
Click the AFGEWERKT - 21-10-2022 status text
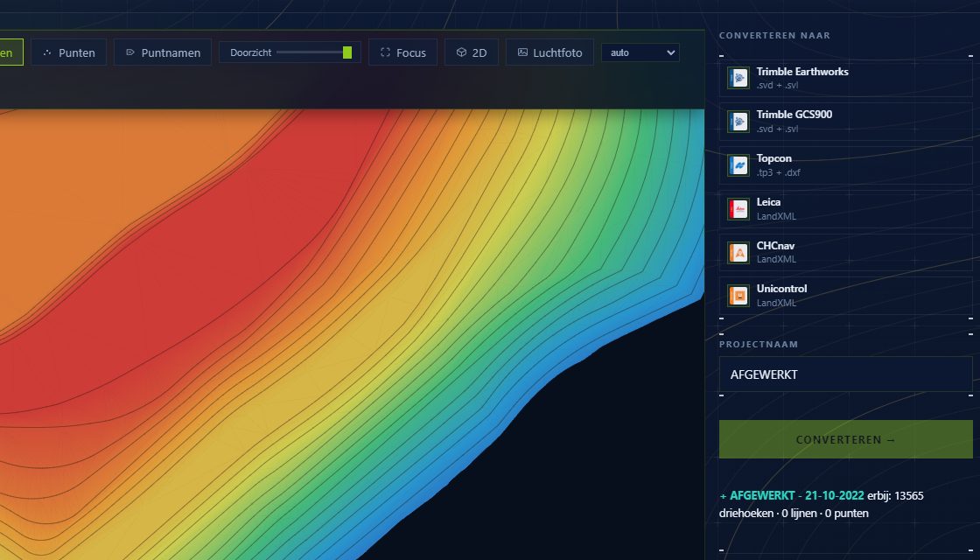(797, 495)
